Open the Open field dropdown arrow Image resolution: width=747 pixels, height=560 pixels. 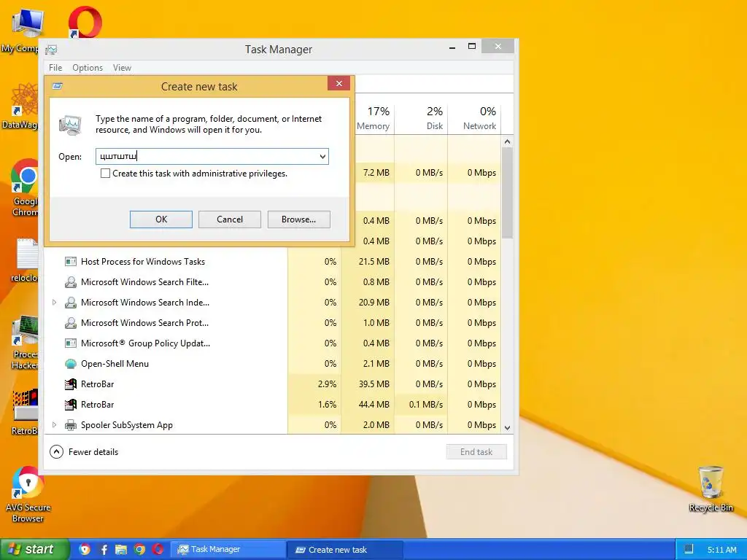tap(322, 157)
